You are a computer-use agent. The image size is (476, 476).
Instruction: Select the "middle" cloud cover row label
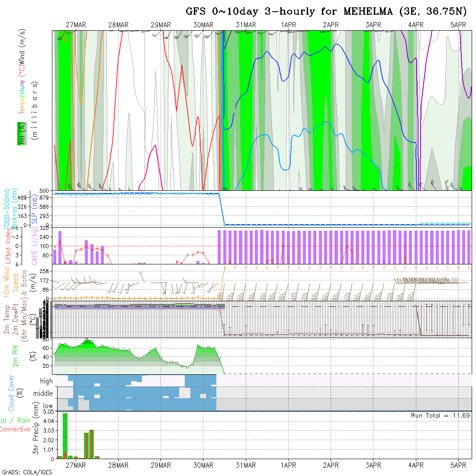[x=43, y=393]
